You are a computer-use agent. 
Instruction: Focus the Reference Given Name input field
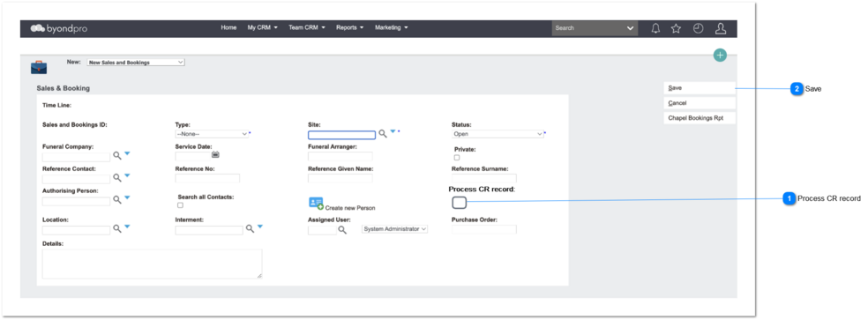tap(340, 178)
